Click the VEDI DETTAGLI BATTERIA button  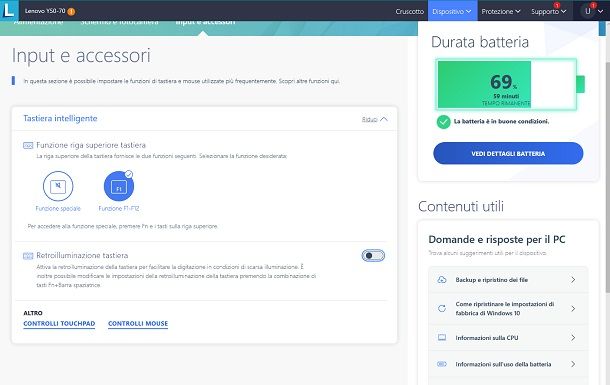(508, 153)
